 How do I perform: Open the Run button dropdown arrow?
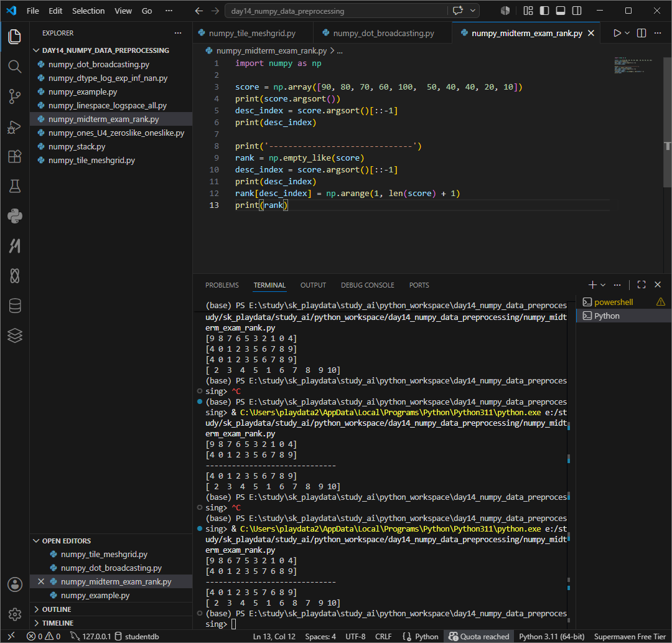point(627,33)
